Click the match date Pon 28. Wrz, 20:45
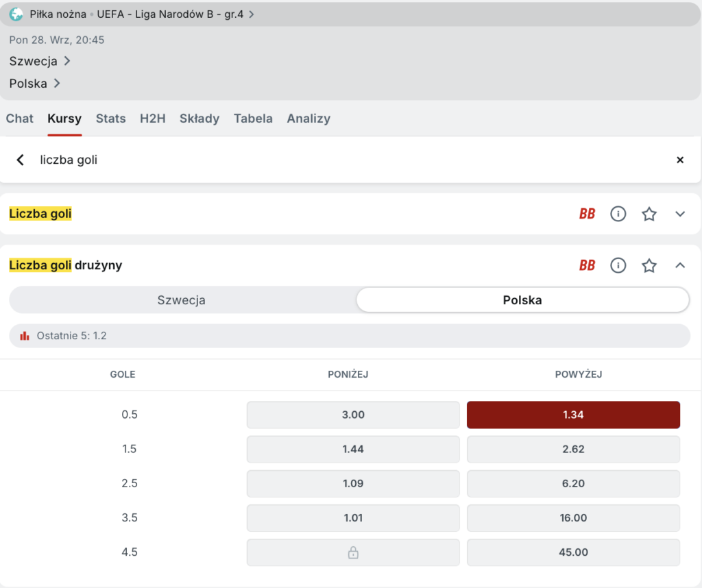702x588 pixels. click(57, 40)
